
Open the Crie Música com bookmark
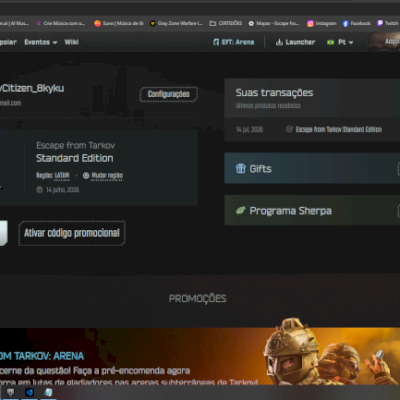[x=60, y=23]
